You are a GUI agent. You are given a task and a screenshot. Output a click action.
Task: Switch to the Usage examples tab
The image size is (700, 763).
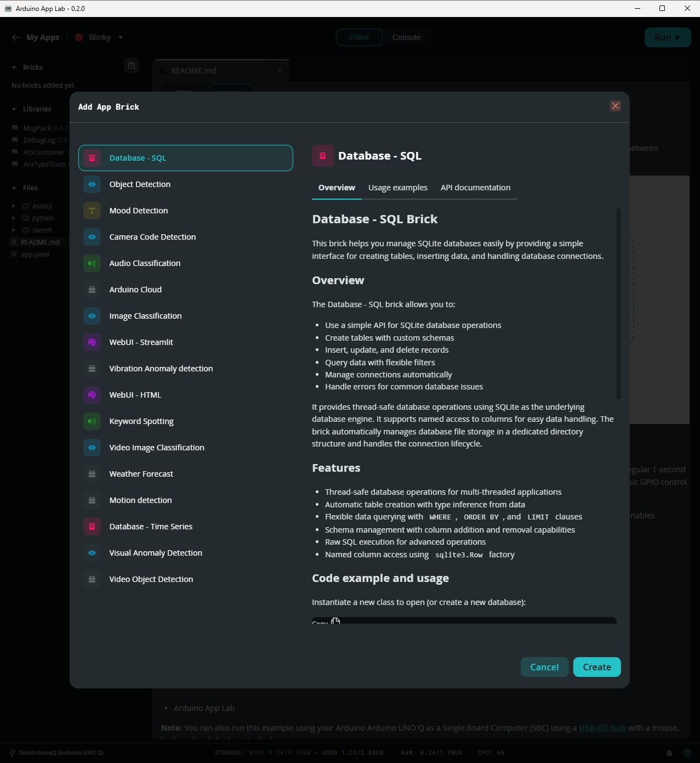(x=397, y=188)
